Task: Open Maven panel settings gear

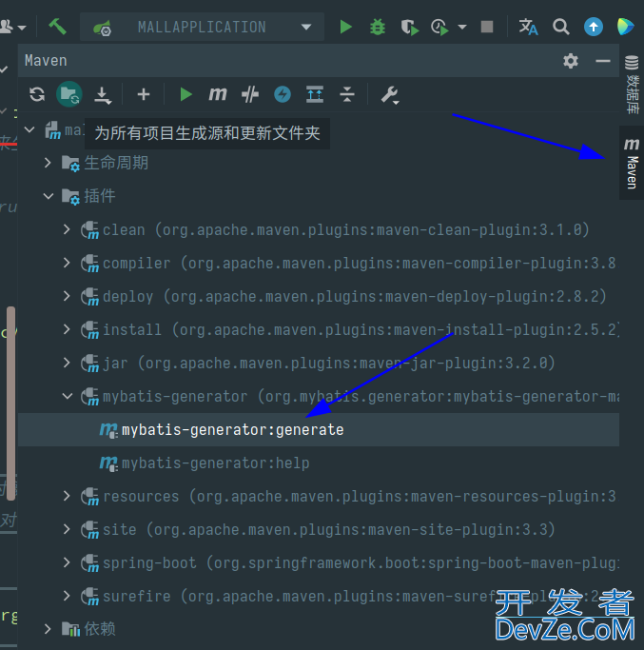Action: 571,61
